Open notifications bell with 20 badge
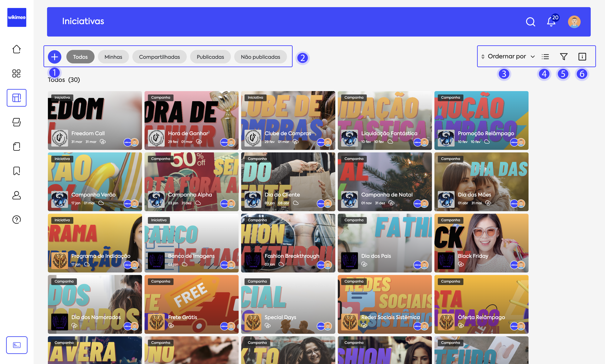605x364 pixels. click(551, 22)
